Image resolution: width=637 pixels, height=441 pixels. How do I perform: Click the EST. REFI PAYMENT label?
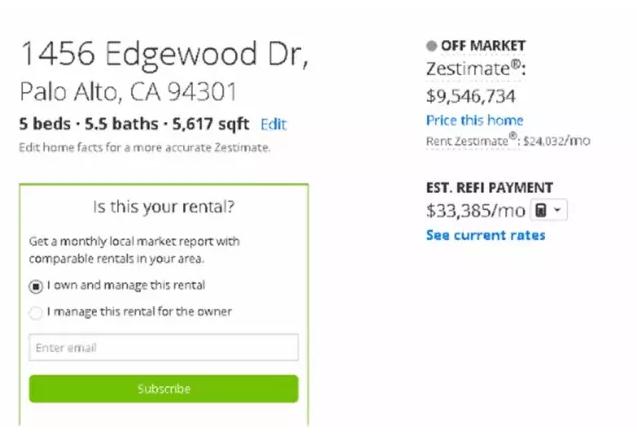(489, 188)
